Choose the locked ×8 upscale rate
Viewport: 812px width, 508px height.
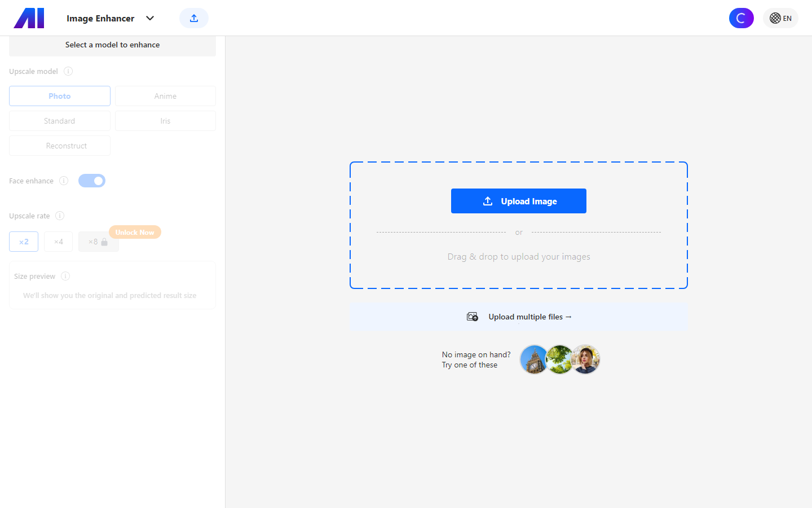point(99,242)
